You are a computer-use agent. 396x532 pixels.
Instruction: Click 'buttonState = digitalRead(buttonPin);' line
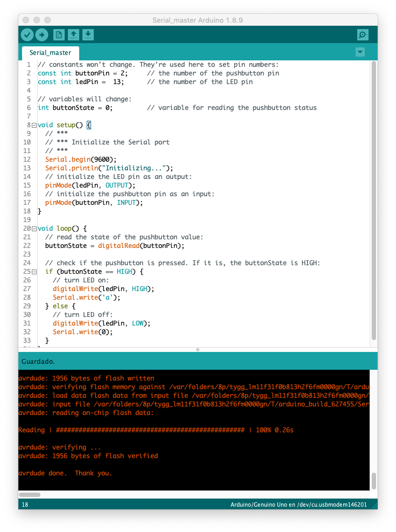click(115, 246)
